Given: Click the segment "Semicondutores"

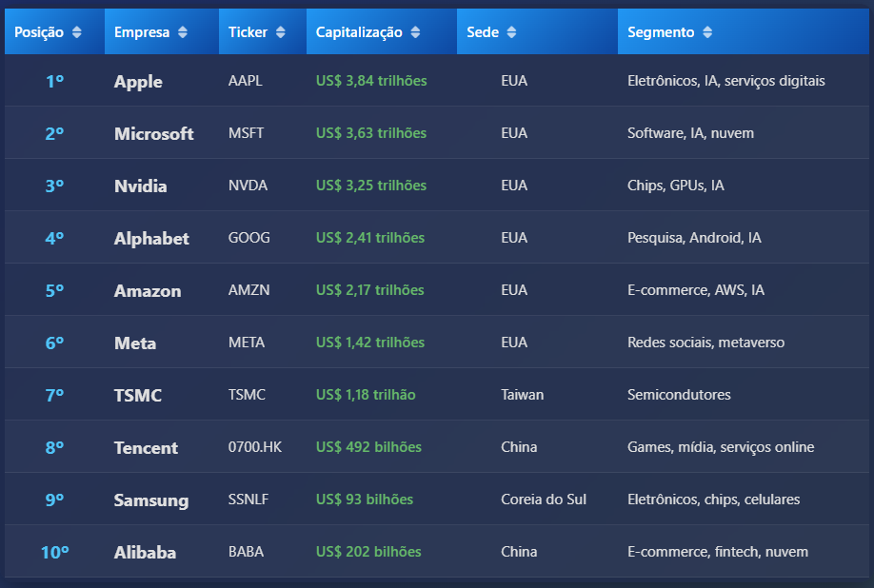Looking at the screenshot, I should point(679,395).
